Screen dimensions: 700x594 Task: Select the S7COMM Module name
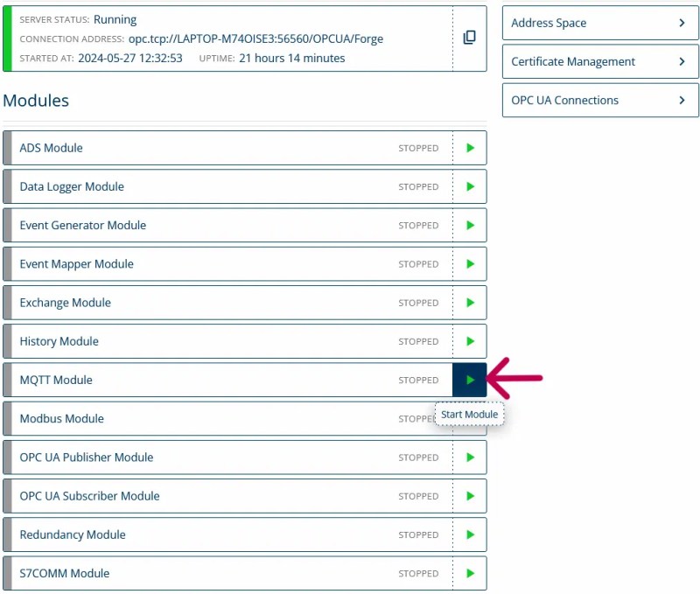pos(64,574)
